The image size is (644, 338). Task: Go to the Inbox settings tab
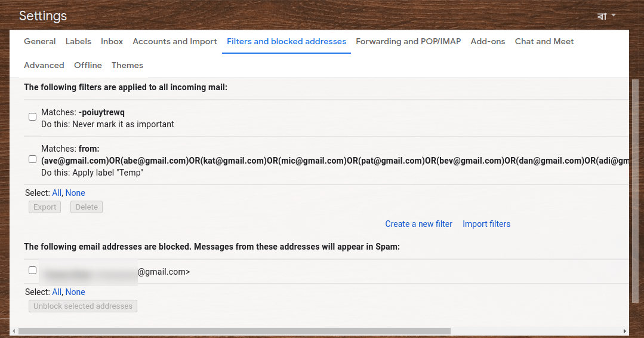click(x=112, y=41)
